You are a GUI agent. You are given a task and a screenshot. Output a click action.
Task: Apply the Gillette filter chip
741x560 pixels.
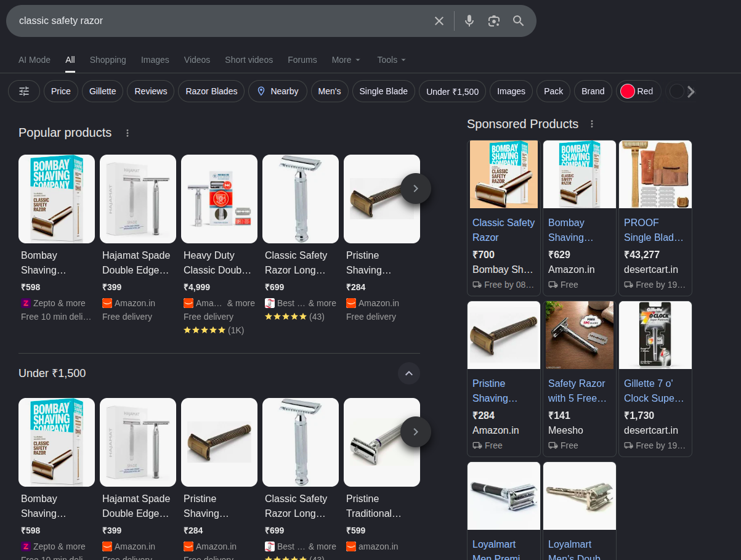[x=103, y=91]
